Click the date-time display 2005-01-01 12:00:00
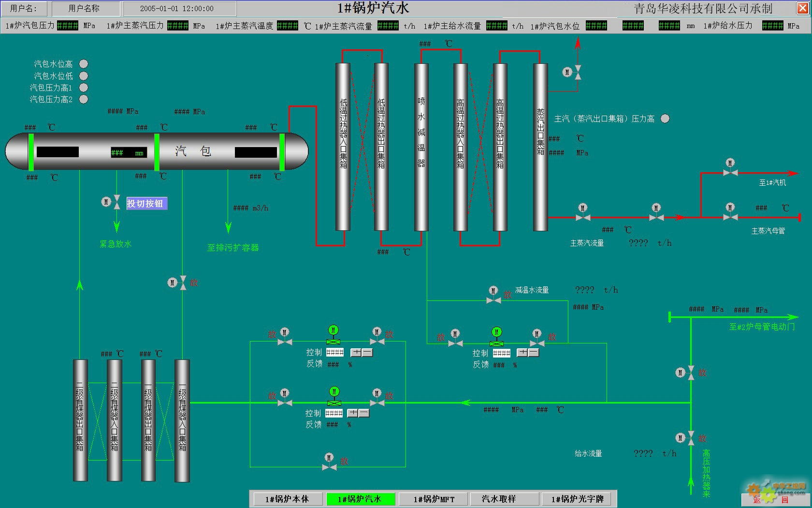Image resolution: width=812 pixels, height=508 pixels. (179, 8)
